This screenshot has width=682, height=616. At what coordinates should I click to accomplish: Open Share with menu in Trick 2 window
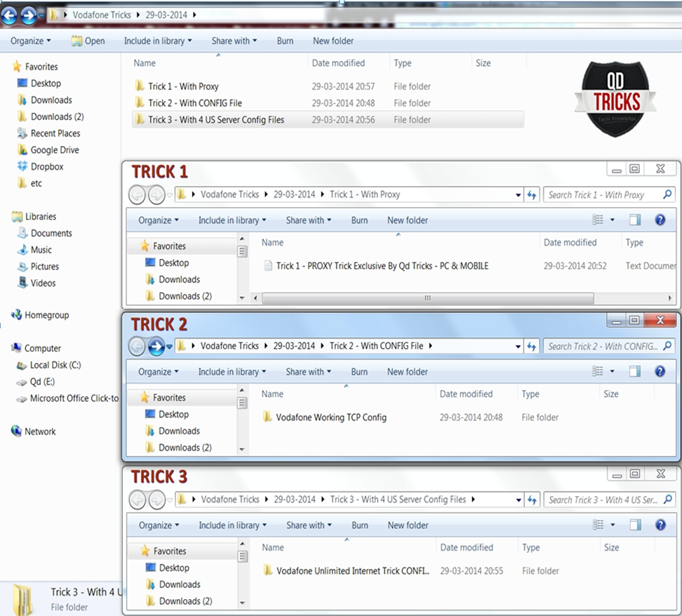tap(309, 372)
